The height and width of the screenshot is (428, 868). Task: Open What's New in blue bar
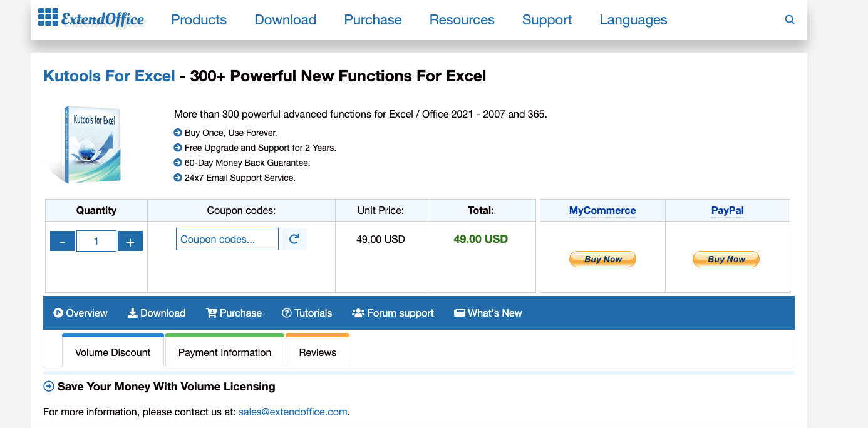(x=488, y=313)
